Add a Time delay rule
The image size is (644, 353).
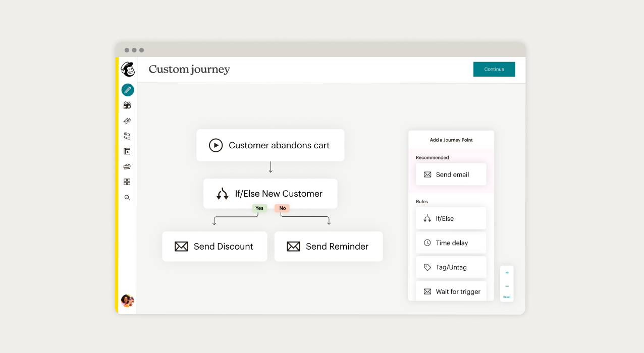[x=451, y=243]
